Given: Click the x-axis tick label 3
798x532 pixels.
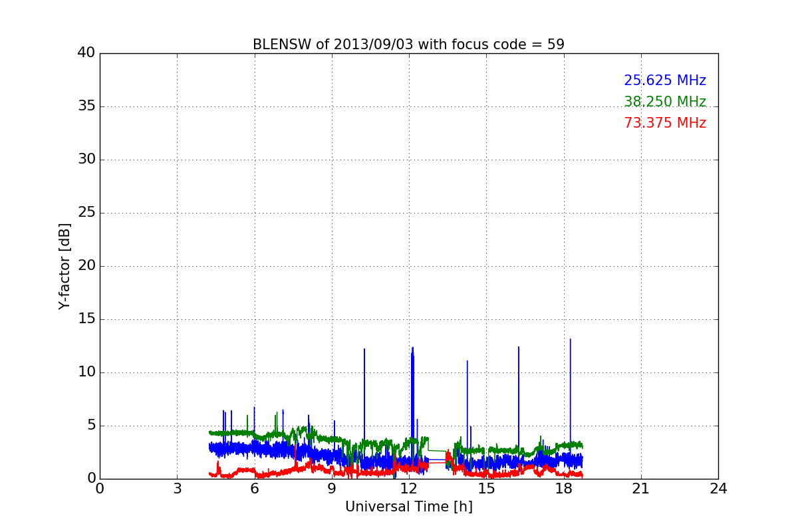Looking at the screenshot, I should tap(177, 489).
